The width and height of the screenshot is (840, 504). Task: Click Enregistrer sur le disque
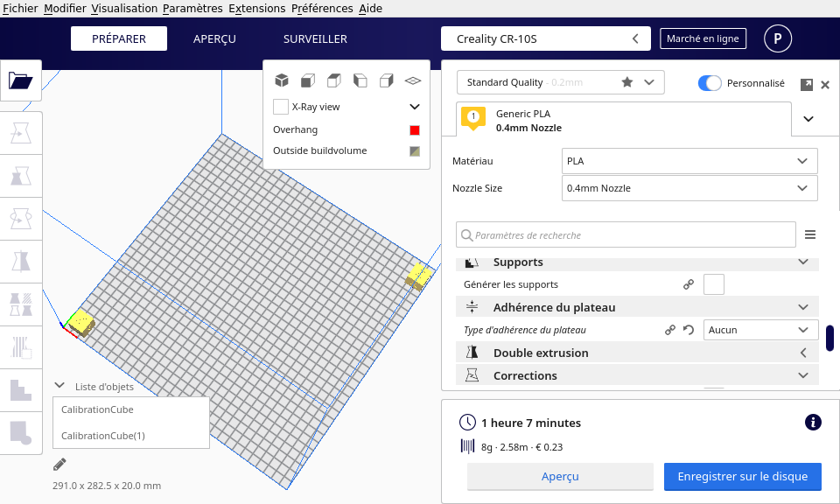(x=743, y=476)
